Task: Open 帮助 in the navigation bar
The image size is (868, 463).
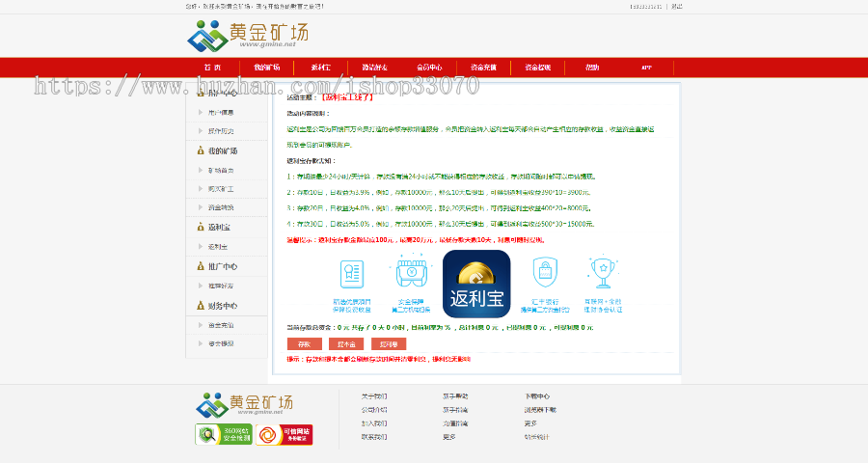Action: [592, 68]
